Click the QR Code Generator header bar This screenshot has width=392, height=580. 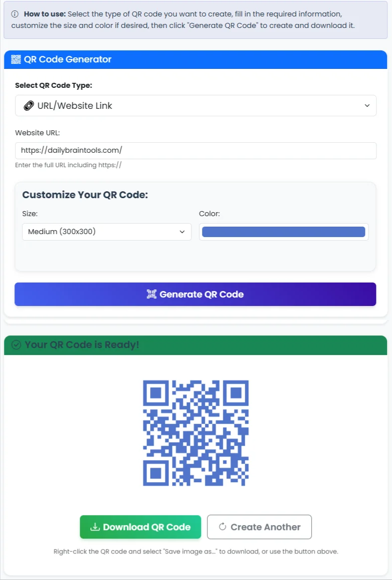196,59
